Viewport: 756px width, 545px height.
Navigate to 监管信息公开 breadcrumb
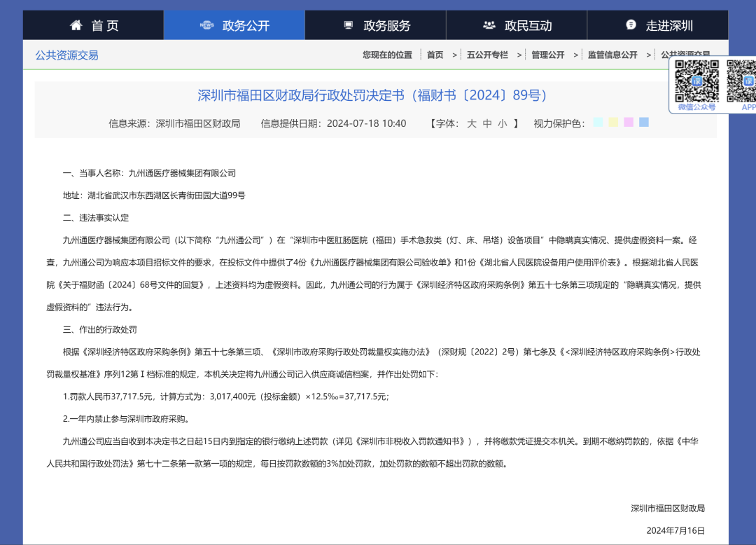tap(612, 55)
